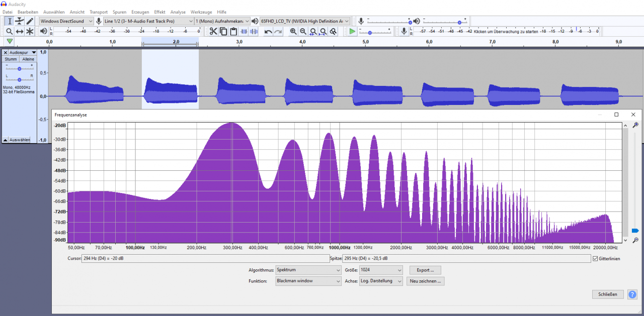Select the Zoom tool in tools toolbar

pyautogui.click(x=9, y=32)
